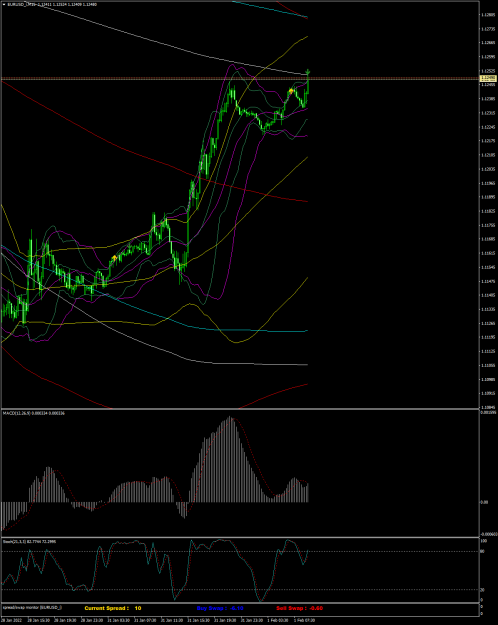Viewport: 498px width, 625px height.
Task: Click the Current Spread : 10 readout
Action: click(x=113, y=608)
